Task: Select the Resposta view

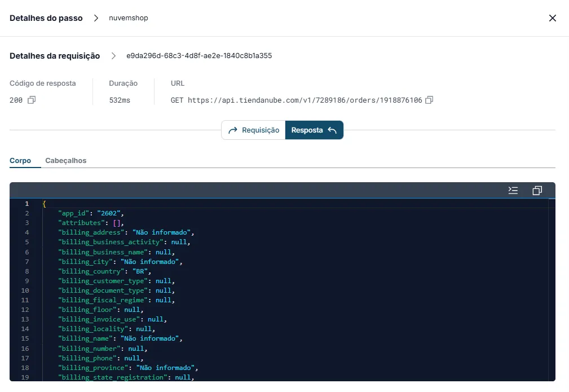Action: 314,130
